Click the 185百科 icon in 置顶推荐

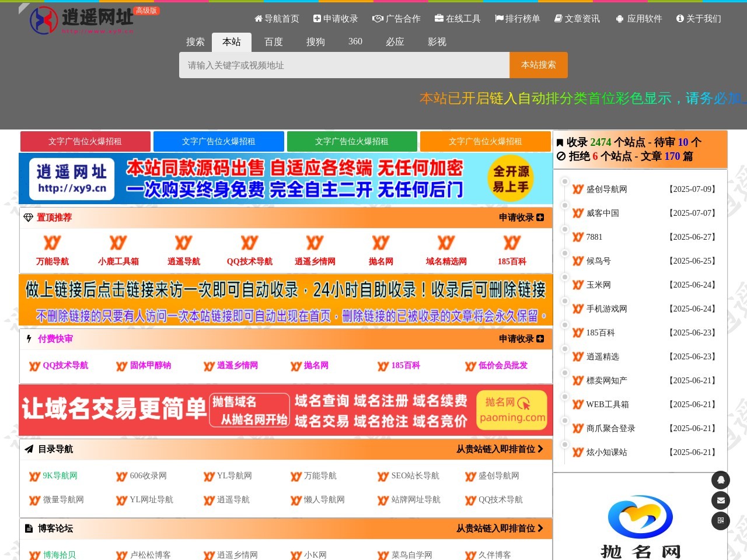point(512,243)
